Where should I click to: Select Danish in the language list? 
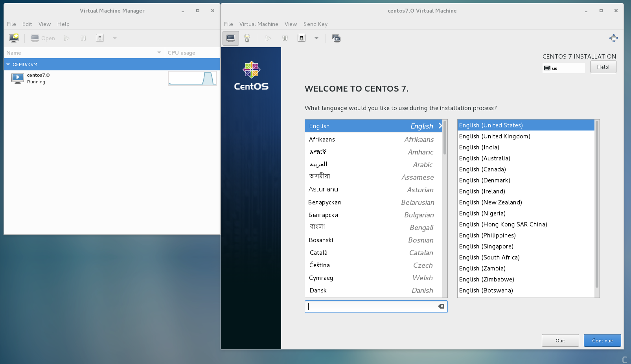(x=373, y=290)
